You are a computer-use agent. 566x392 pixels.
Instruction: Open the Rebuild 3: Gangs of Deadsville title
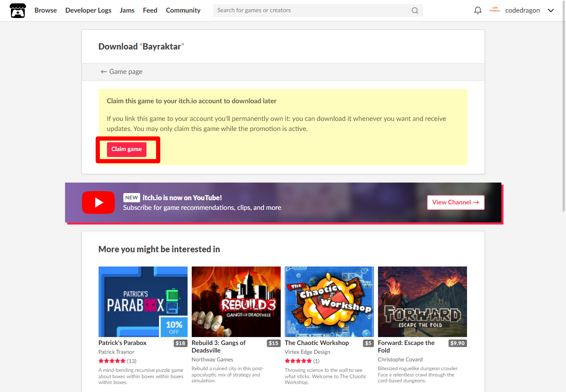tap(219, 347)
